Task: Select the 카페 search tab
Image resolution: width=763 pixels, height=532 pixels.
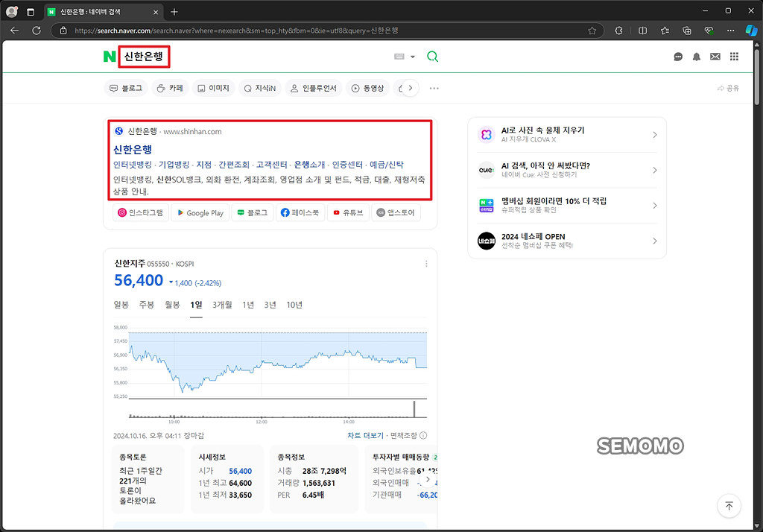Action: pos(170,88)
